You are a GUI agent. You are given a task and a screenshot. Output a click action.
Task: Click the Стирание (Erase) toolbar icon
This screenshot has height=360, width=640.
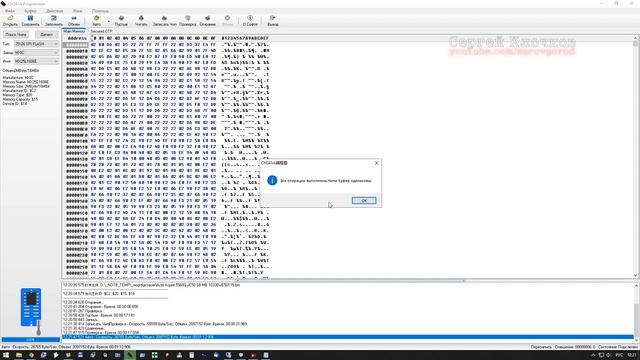pyautogui.click(x=207, y=20)
